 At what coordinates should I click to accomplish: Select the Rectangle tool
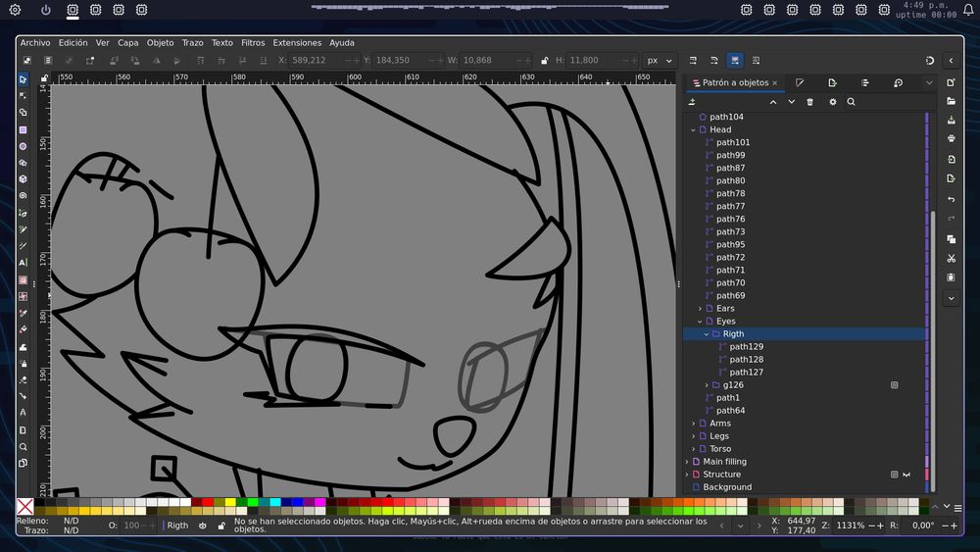pyautogui.click(x=24, y=129)
